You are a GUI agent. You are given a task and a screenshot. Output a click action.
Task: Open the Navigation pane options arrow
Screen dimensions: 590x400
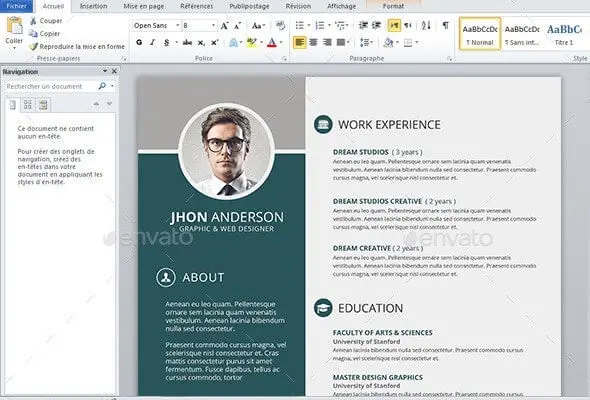[x=105, y=71]
